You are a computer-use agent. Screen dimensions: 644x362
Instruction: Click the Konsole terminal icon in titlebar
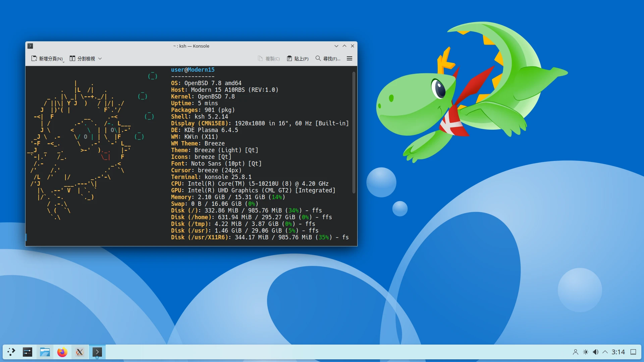click(x=30, y=46)
